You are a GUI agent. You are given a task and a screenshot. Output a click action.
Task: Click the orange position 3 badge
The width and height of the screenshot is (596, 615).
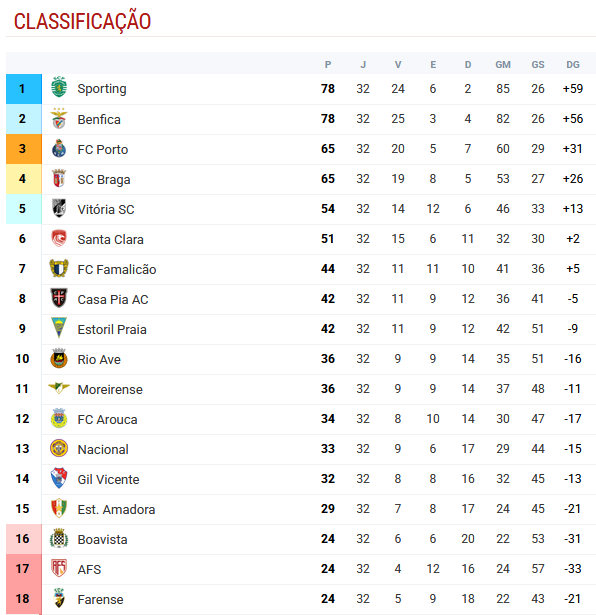pos(24,149)
